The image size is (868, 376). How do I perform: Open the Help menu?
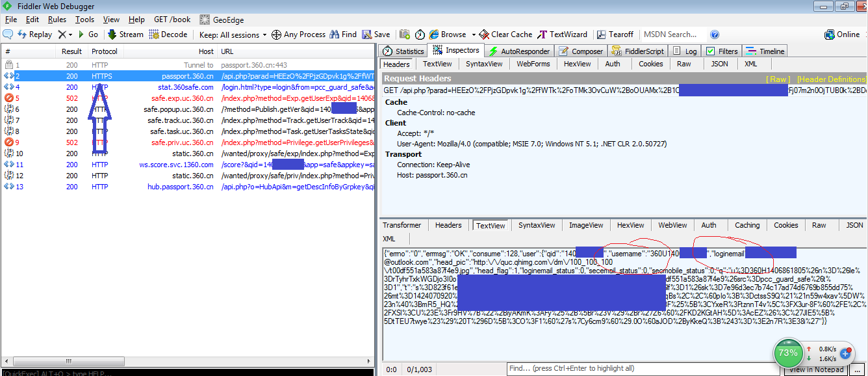point(136,20)
